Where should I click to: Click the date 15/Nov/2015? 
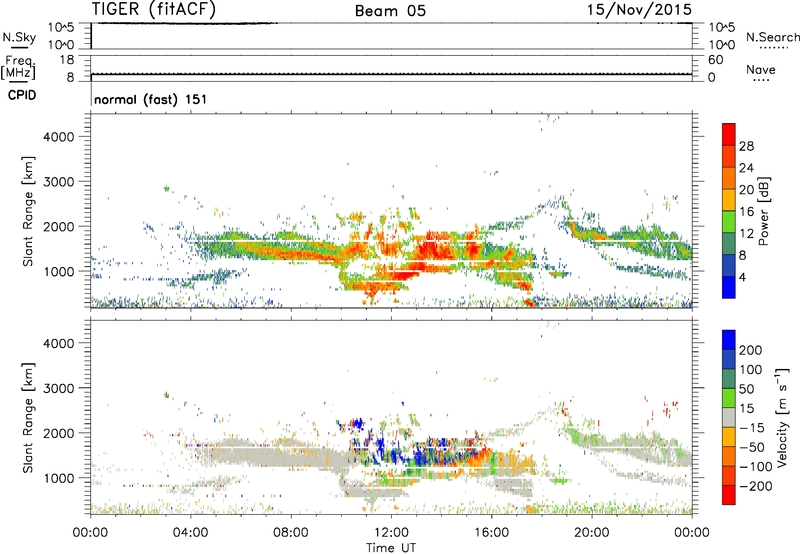click(639, 9)
